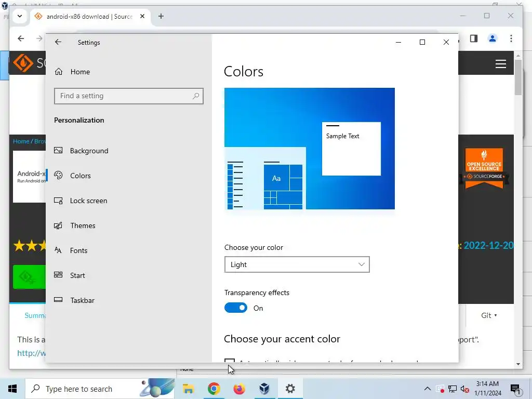532x399 pixels.
Task: Click the Sample Text preview window
Action: (351, 149)
